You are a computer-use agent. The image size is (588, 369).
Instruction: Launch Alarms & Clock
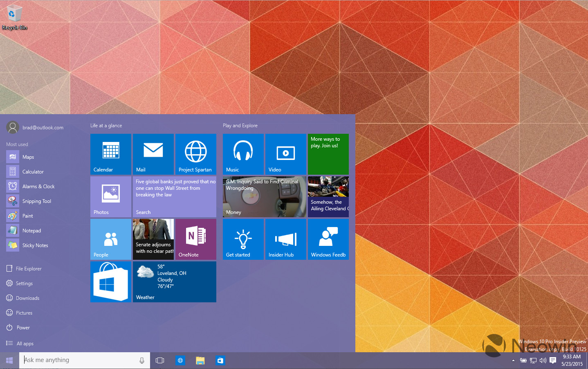click(38, 186)
